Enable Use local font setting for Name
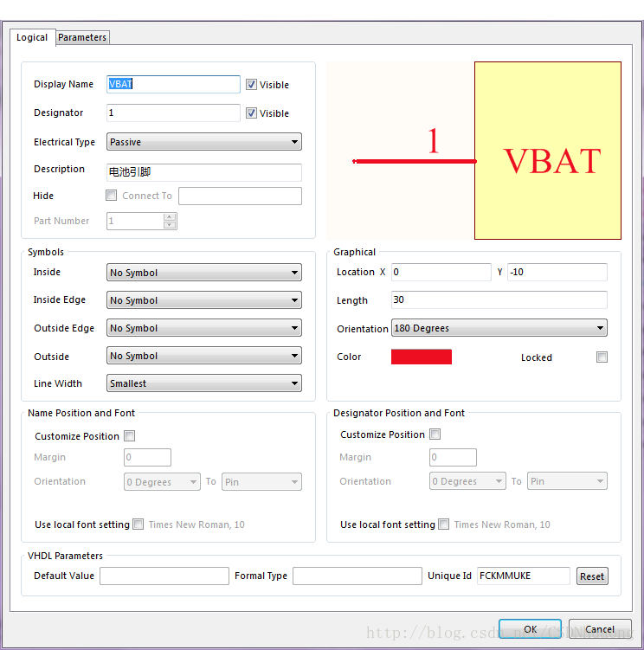Image resolution: width=644 pixels, height=650 pixels. (138, 525)
